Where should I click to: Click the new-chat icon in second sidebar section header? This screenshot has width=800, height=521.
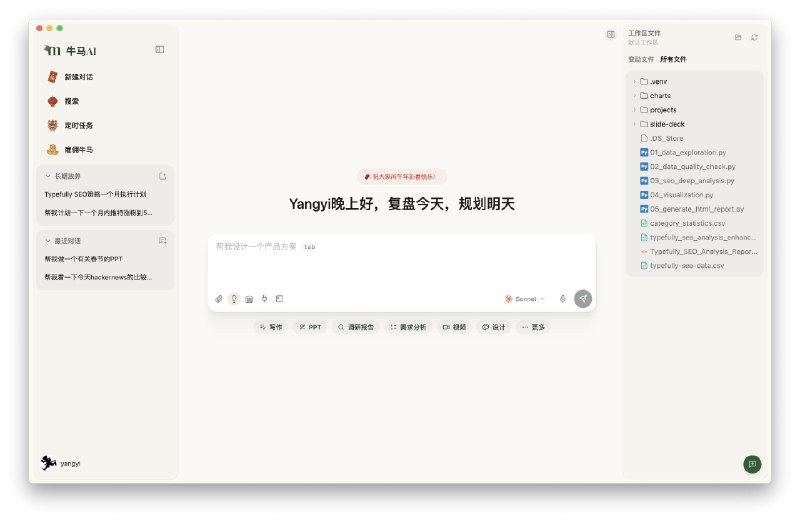(162, 240)
